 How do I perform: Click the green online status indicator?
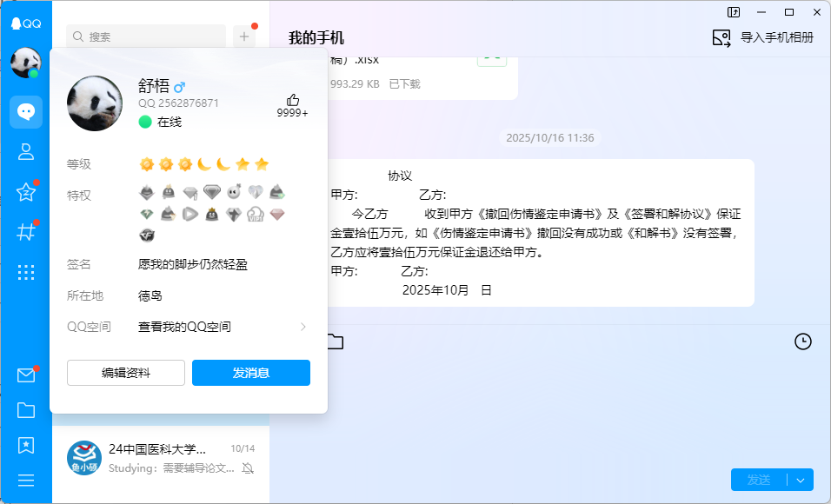[145, 123]
